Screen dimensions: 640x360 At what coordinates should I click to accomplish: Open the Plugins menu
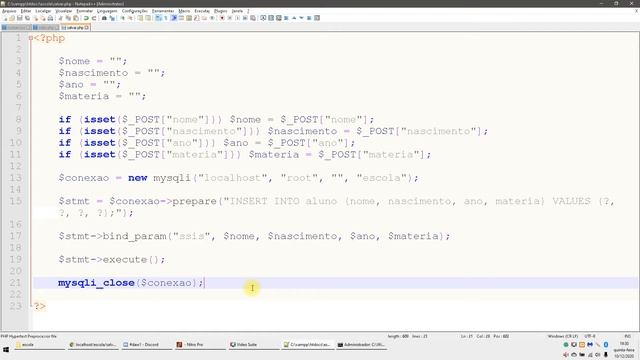tap(220, 11)
